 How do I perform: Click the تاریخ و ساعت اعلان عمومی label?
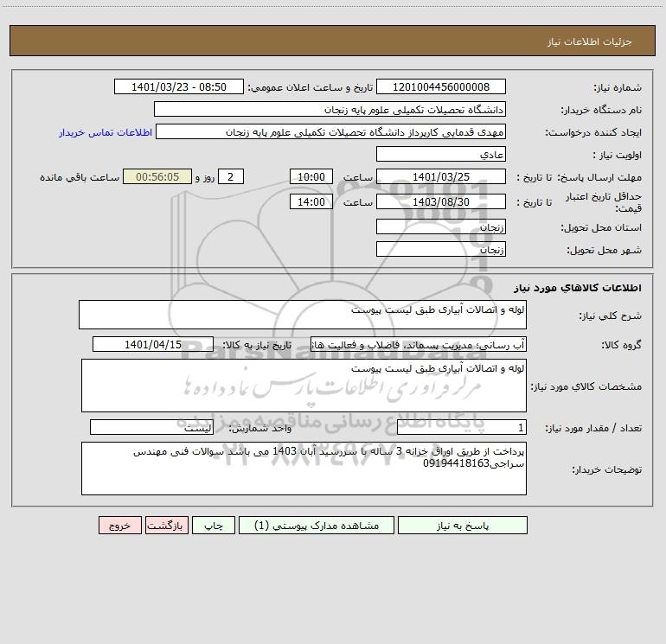pyautogui.click(x=310, y=87)
